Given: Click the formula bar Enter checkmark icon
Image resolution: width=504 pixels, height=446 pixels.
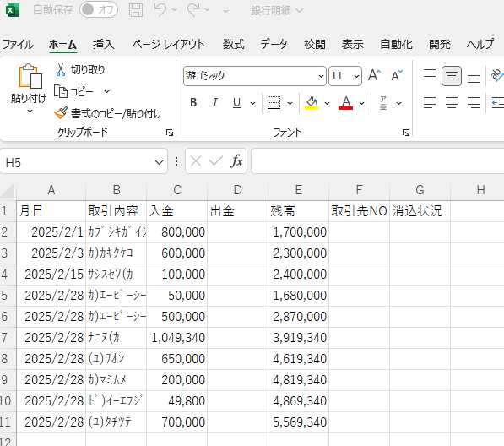Looking at the screenshot, I should [215, 161].
